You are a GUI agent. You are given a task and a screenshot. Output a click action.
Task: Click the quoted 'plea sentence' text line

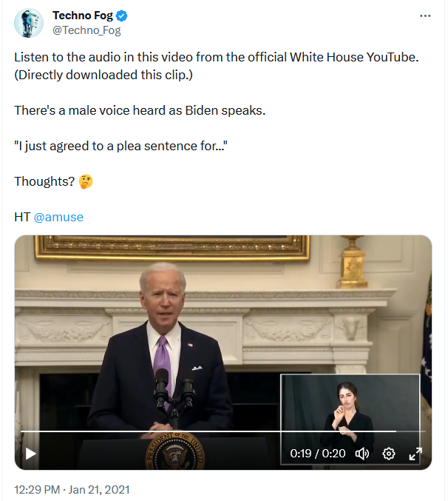(121, 146)
